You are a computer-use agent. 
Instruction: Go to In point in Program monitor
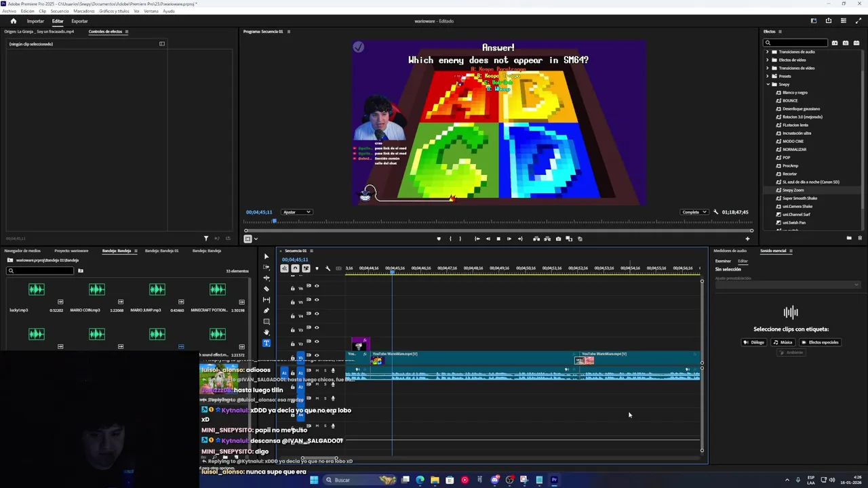click(477, 239)
